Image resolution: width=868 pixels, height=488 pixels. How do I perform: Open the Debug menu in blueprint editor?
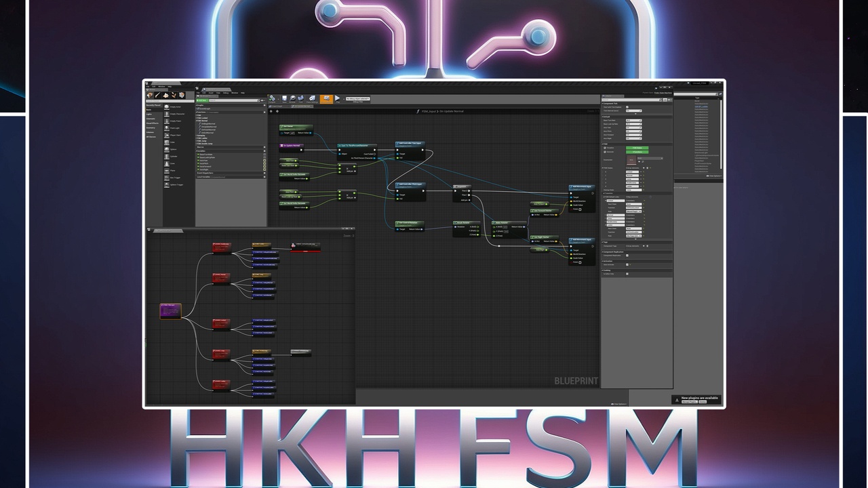click(x=226, y=93)
